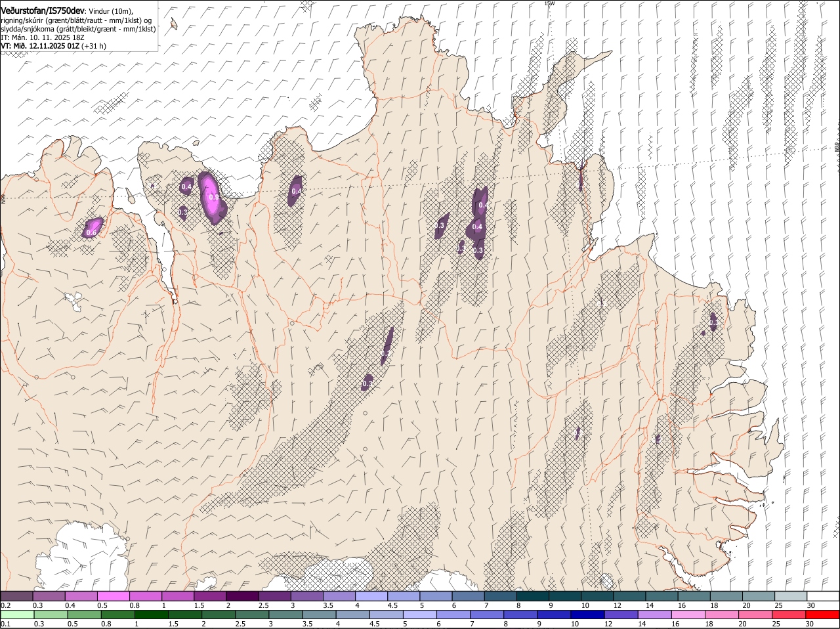Pick the violet 14 swatch in lower legend

click(654, 615)
